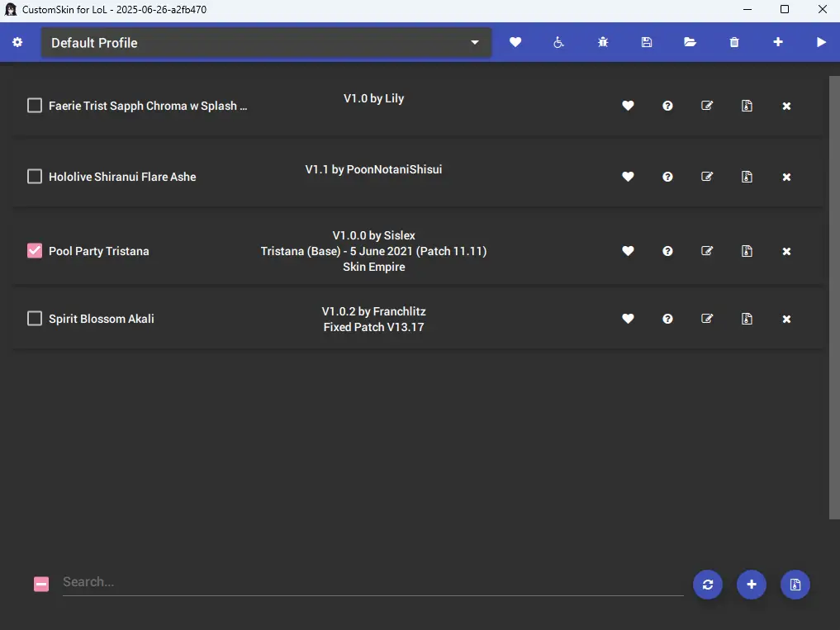Maximize the CustomSkin for LoL window
Screen dimensions: 840x630
pos(785,9)
